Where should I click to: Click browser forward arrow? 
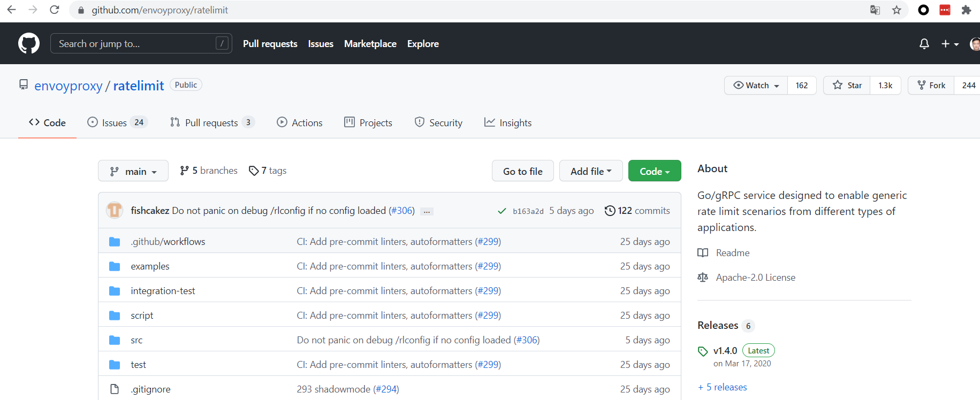(x=33, y=10)
